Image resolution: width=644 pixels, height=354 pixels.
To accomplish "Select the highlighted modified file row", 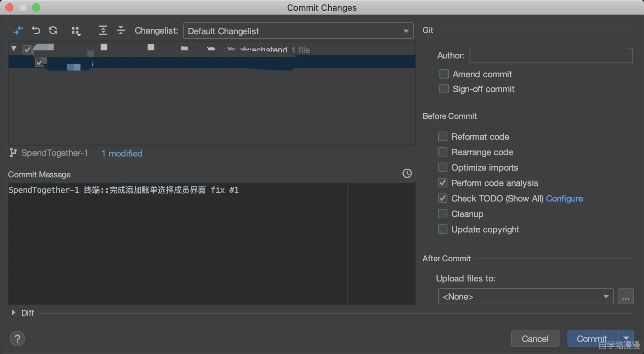I will point(212,62).
